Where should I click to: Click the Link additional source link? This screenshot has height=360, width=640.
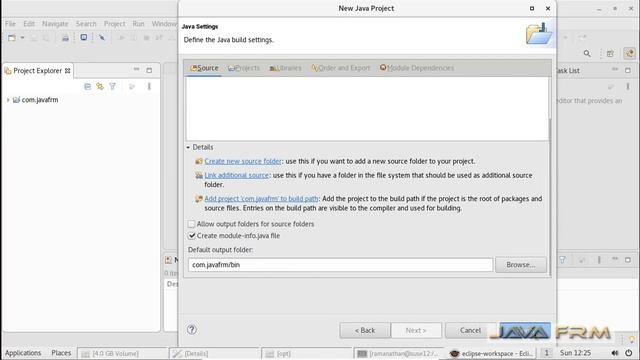tap(236, 175)
